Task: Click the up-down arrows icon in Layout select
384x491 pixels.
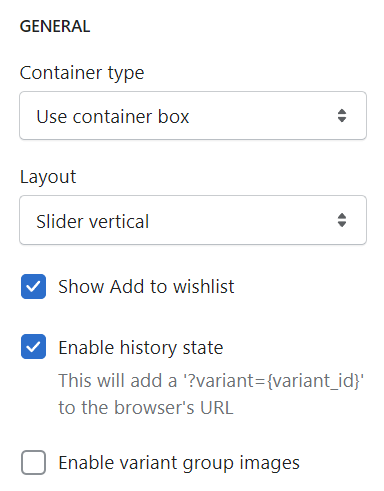Action: (x=342, y=220)
